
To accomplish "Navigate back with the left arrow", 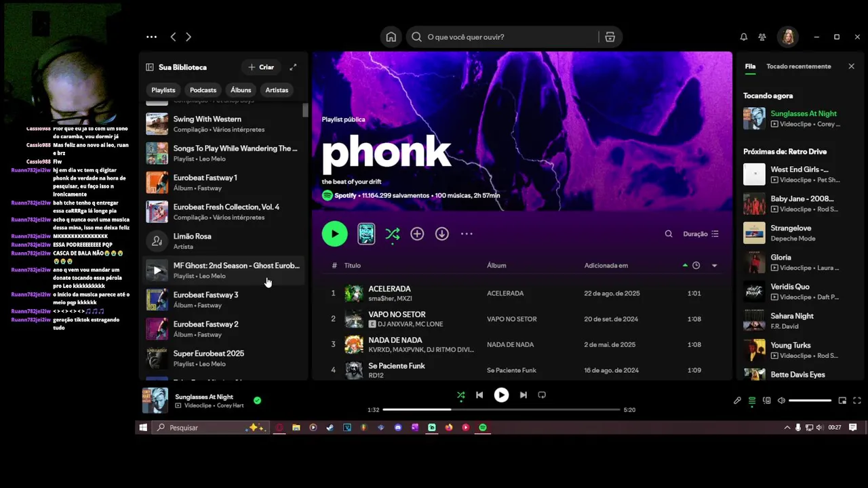I will point(173,37).
